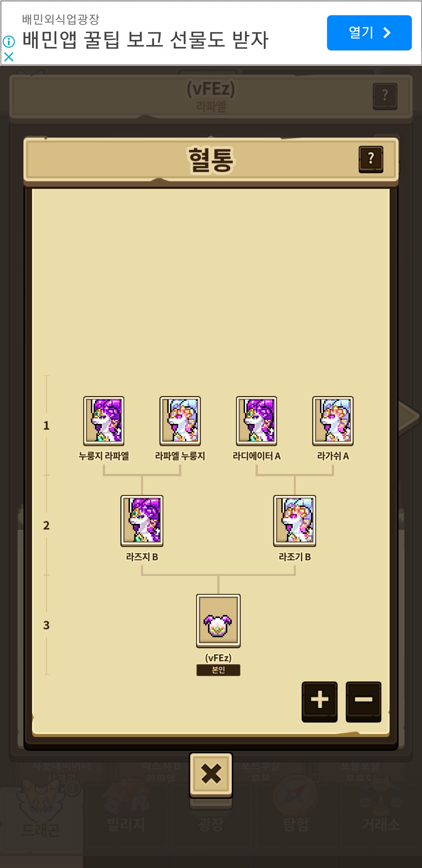Expand the right arrow beside the lineage panel
The height and width of the screenshot is (868, 422).
click(x=409, y=417)
